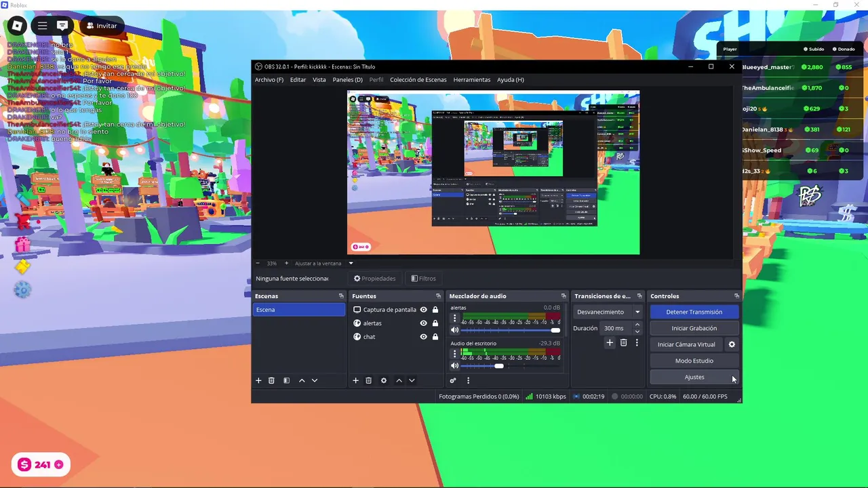Zoom out preview with minus icon
This screenshot has height=488, width=868.
point(258,263)
